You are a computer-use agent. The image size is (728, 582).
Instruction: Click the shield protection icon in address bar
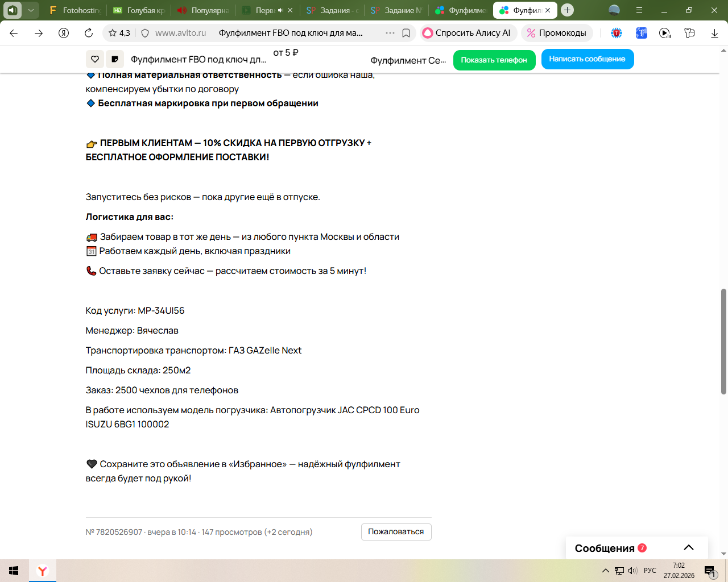(x=145, y=33)
